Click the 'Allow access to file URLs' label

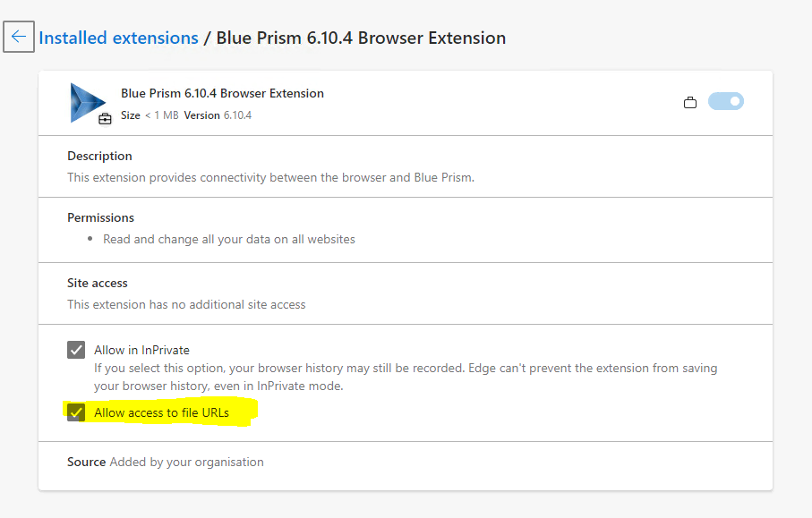161,412
